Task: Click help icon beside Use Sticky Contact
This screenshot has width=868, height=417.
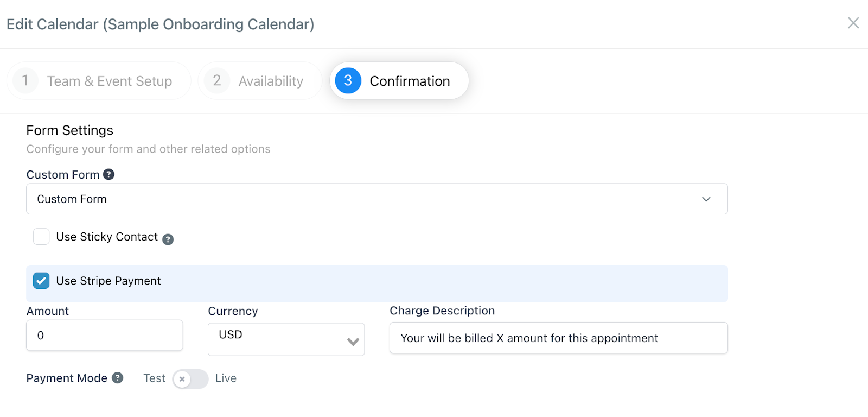Action: 168,239
